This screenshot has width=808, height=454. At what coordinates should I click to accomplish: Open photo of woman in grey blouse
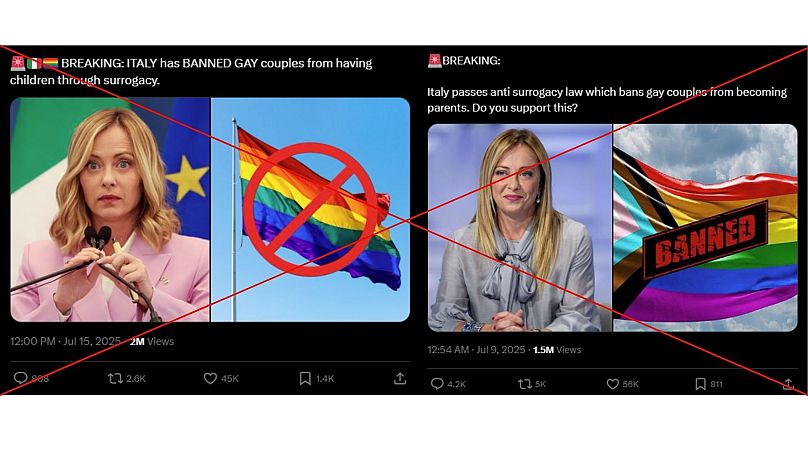click(519, 228)
